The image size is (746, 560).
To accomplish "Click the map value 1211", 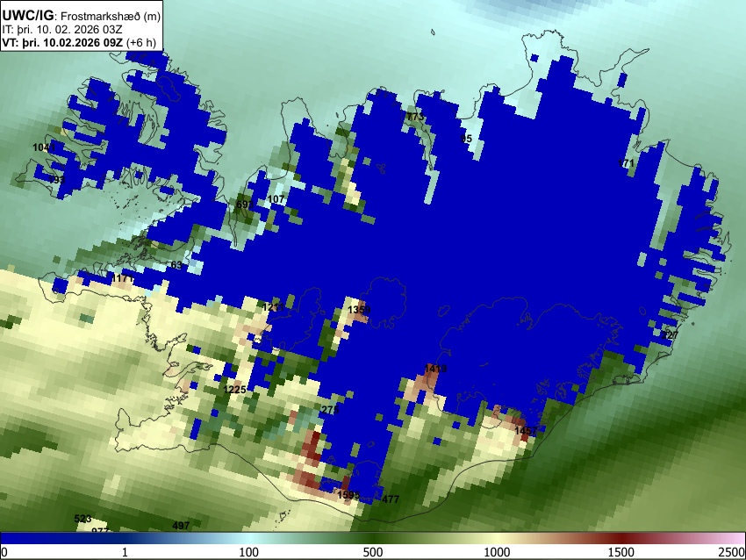I will tap(273, 307).
